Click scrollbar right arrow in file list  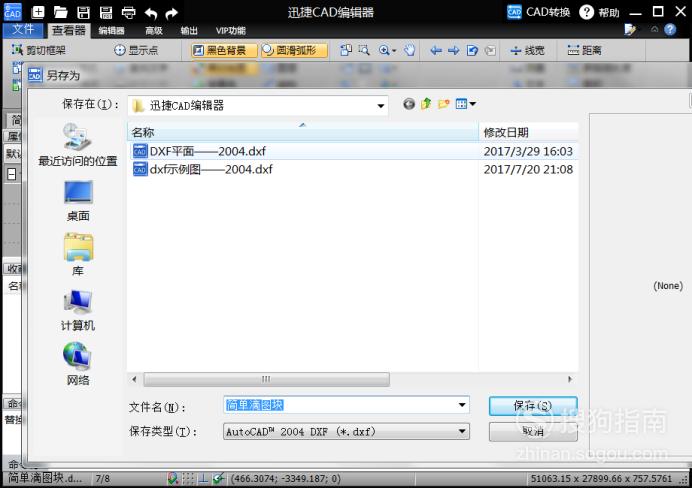[570, 379]
